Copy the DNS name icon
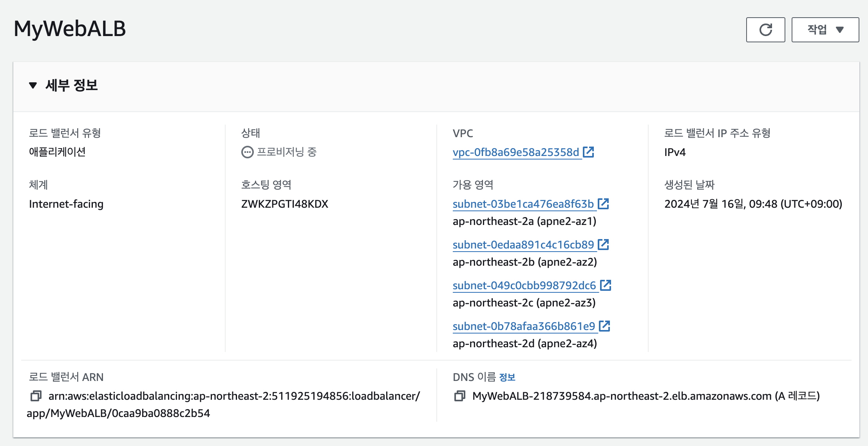The height and width of the screenshot is (446, 868). click(460, 396)
